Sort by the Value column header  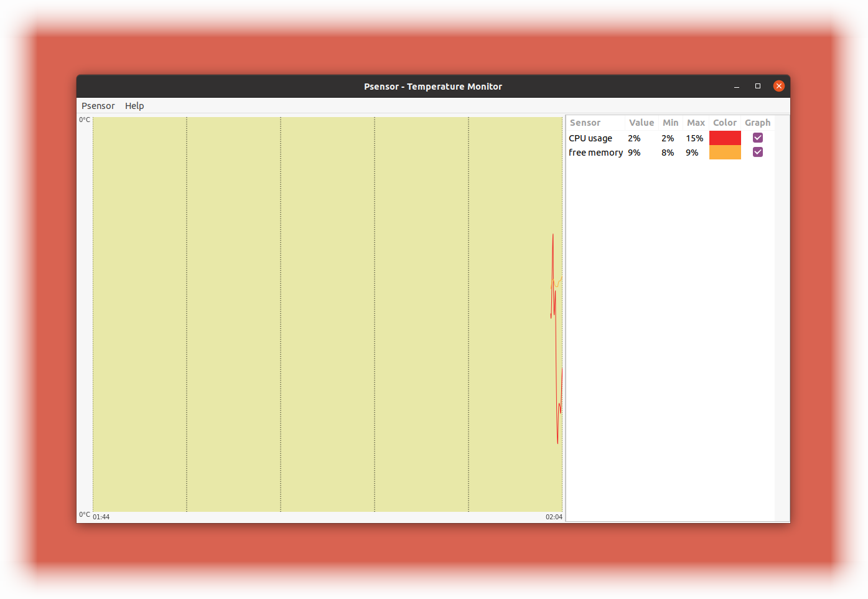[642, 123]
